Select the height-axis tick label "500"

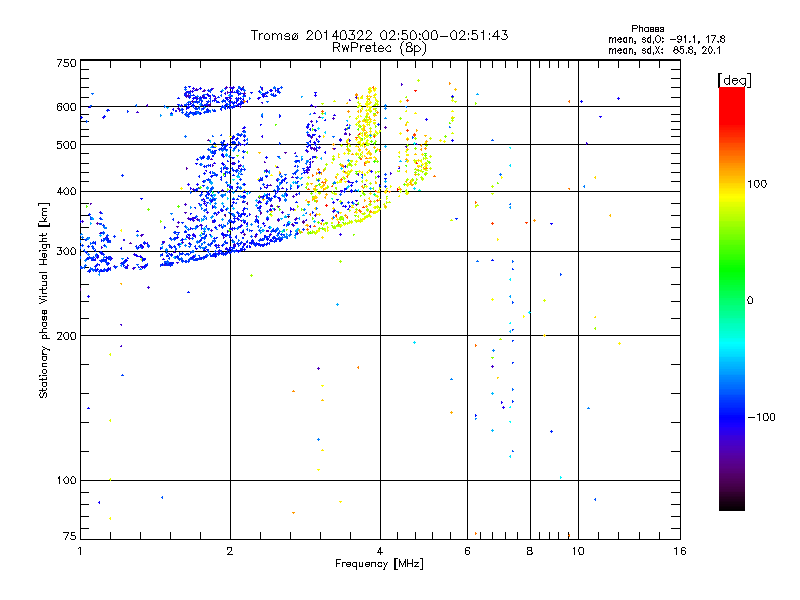[x=66, y=145]
